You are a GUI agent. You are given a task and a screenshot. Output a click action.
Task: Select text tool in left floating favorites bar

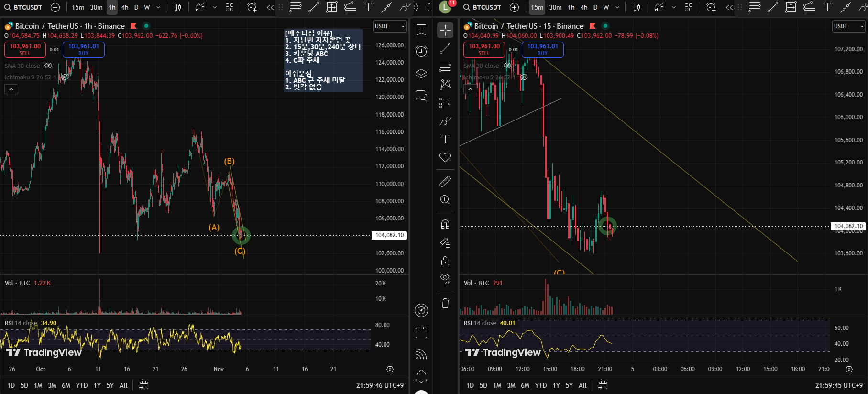(x=368, y=7)
